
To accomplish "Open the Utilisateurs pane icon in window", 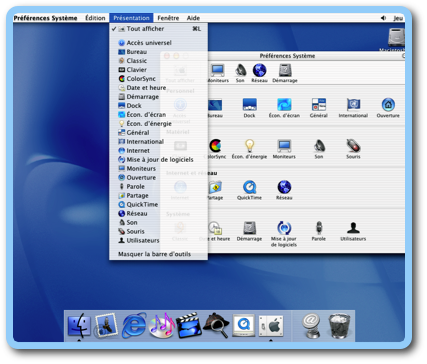I will (x=353, y=228).
